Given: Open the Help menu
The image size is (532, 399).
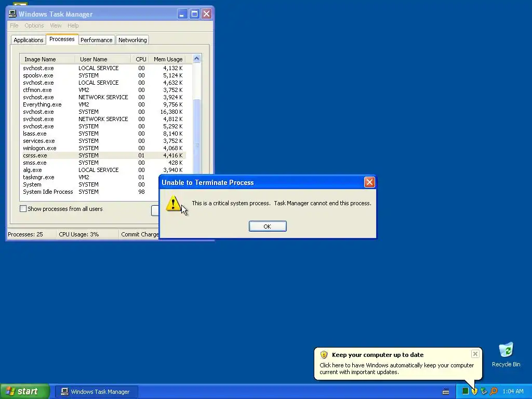Looking at the screenshot, I should (x=73, y=25).
